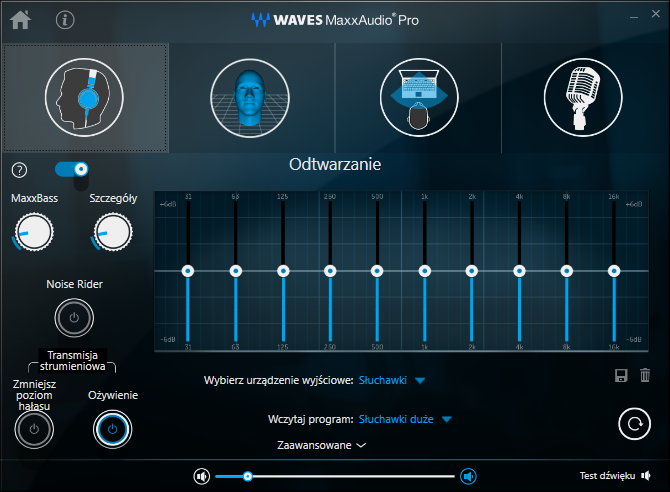
Task: Adjust the MaxxBass knob
Action: pos(34,232)
